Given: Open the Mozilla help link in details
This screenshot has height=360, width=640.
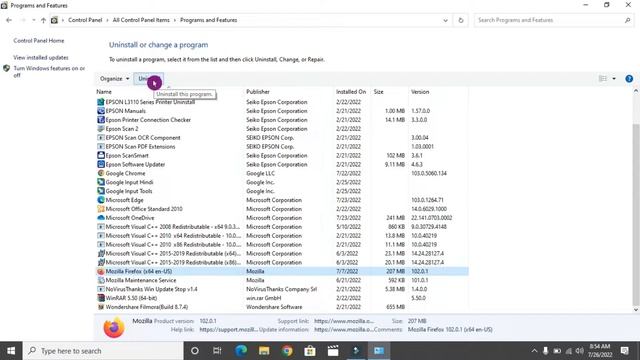Looking at the screenshot, I should pyautogui.click(x=228, y=329).
